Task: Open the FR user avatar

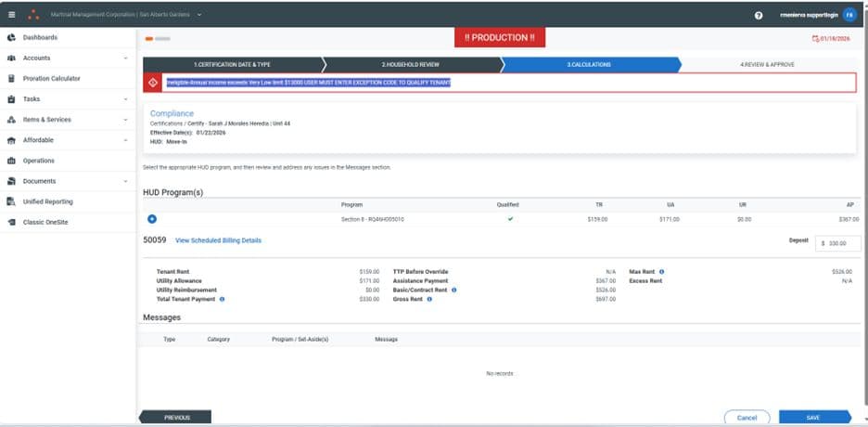Action: (x=849, y=16)
